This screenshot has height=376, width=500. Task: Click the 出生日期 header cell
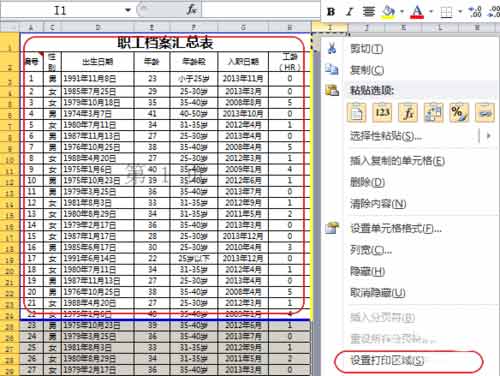coord(98,62)
